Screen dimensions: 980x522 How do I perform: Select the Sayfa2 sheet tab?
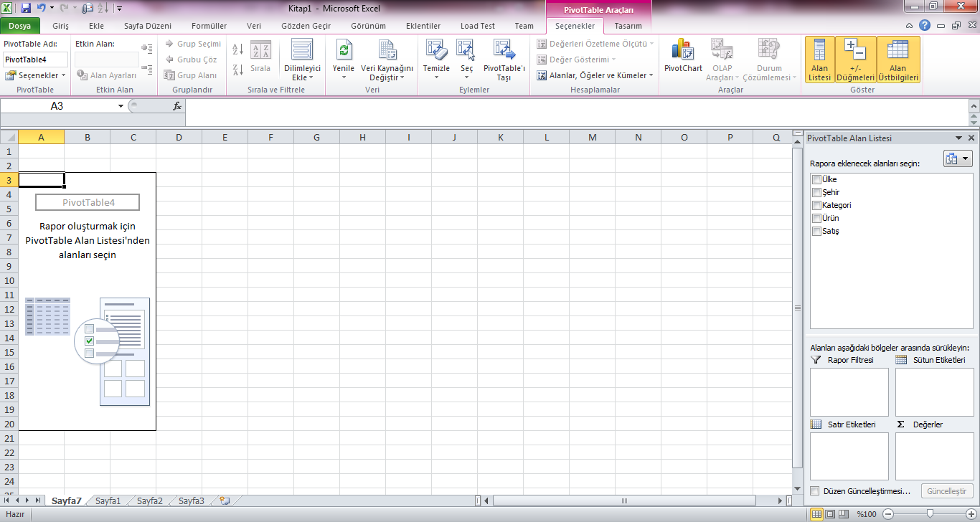pos(150,501)
